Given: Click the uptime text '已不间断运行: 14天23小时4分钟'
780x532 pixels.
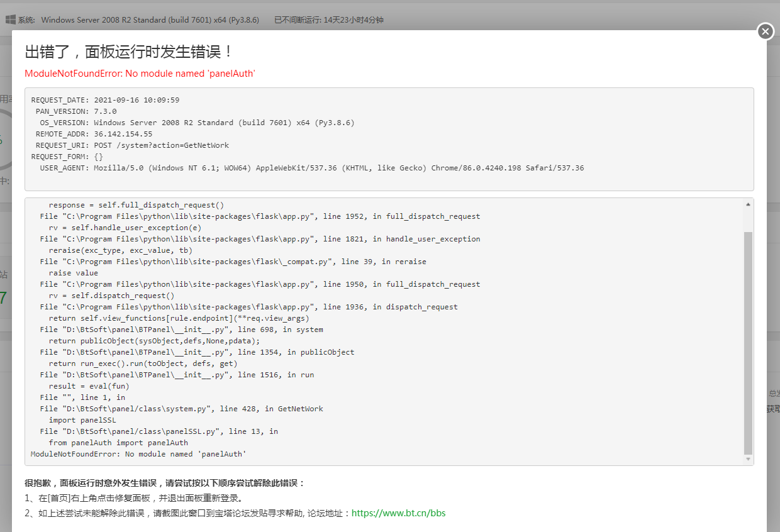Looking at the screenshot, I should (x=329, y=19).
